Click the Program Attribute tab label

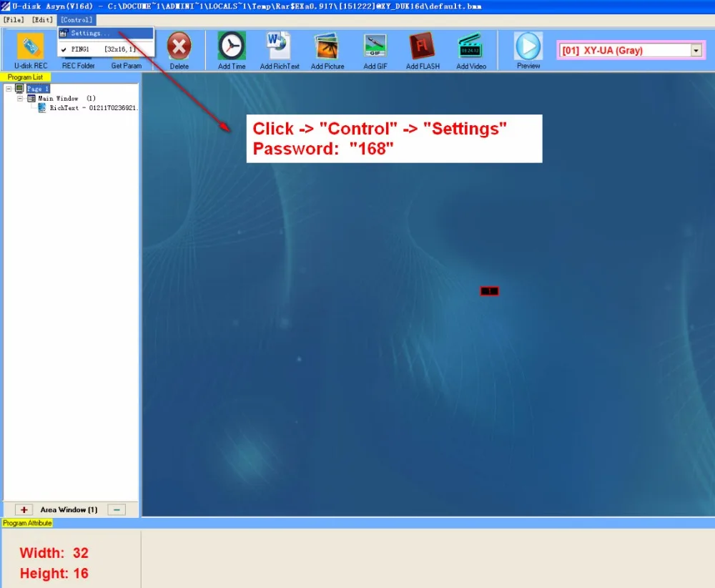[x=27, y=523]
